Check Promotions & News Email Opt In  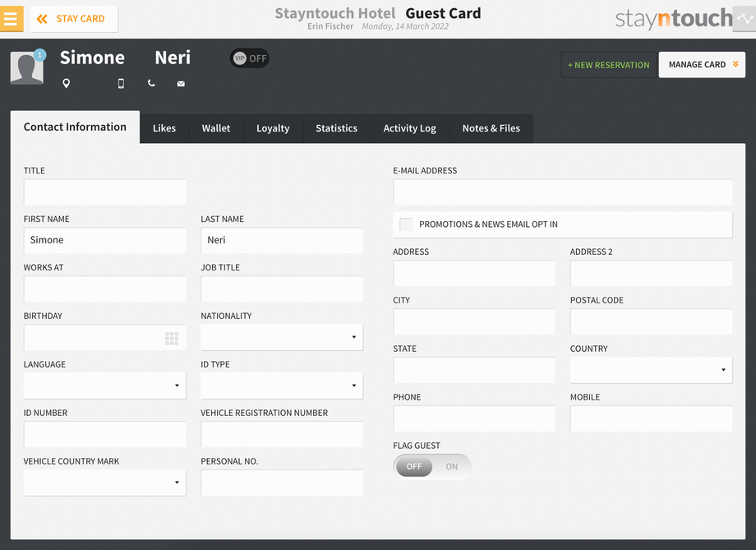[x=406, y=224]
